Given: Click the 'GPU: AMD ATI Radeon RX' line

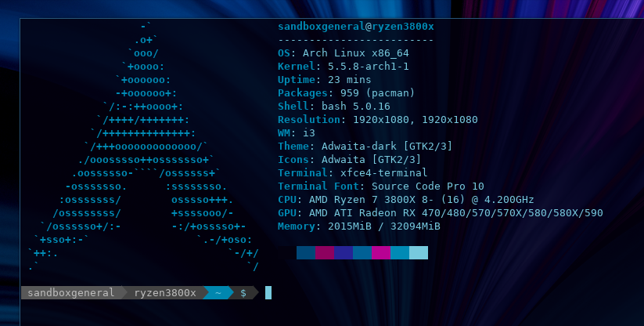Looking at the screenshot, I should pyautogui.click(x=441, y=213).
